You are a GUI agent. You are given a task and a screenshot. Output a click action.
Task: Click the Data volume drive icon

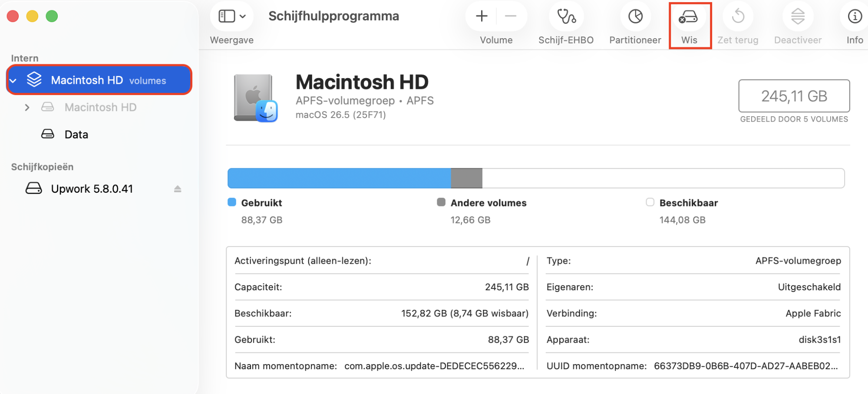point(48,134)
